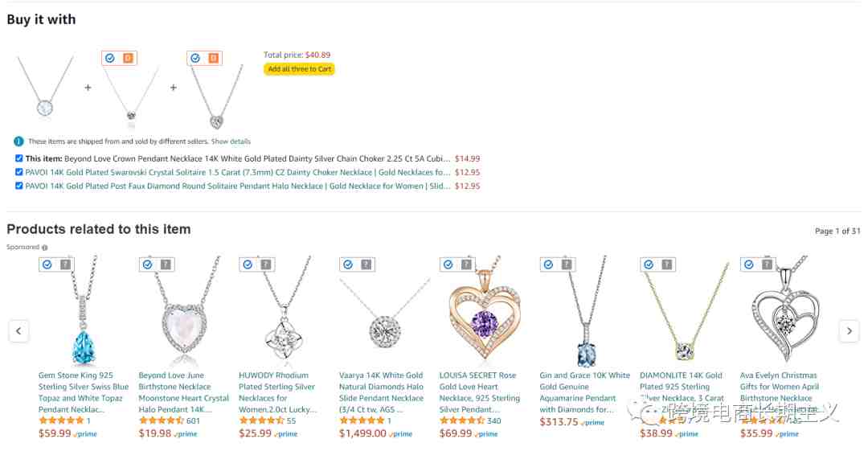Viewport: 868px width, 451px height.
Task: Click gray question badge on Gem Stone King item
Action: (65, 264)
